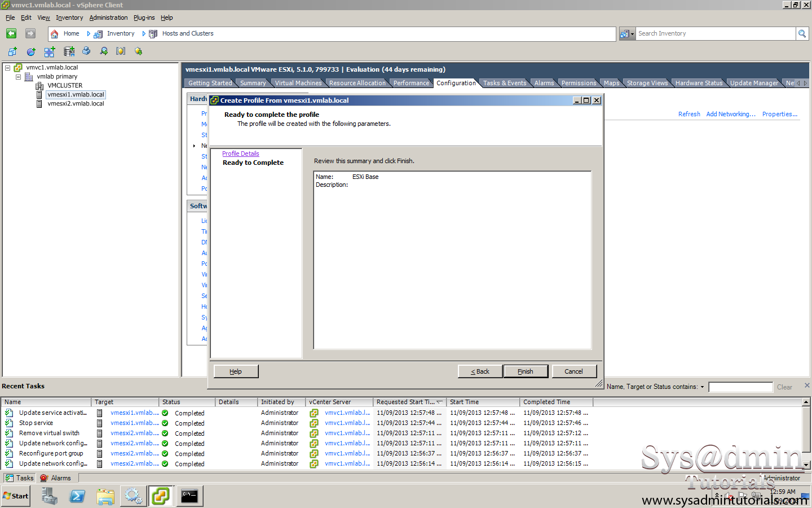Click the Hosts and Clusters breadcrumb icon

point(153,34)
